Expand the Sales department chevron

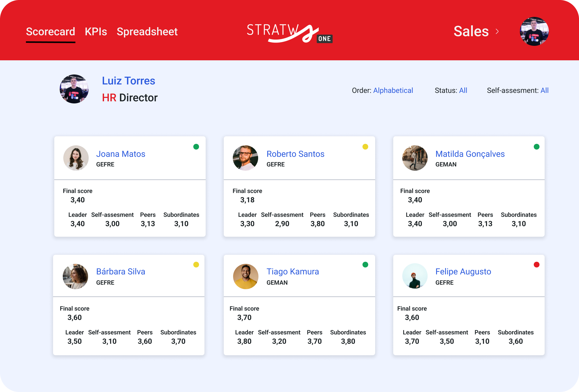(497, 31)
